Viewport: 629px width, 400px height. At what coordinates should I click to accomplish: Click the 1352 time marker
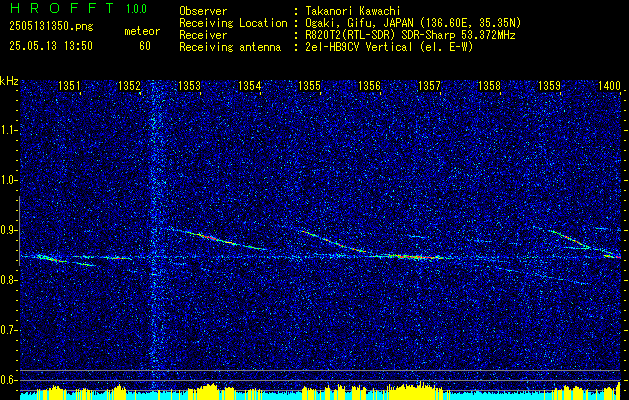(x=129, y=85)
